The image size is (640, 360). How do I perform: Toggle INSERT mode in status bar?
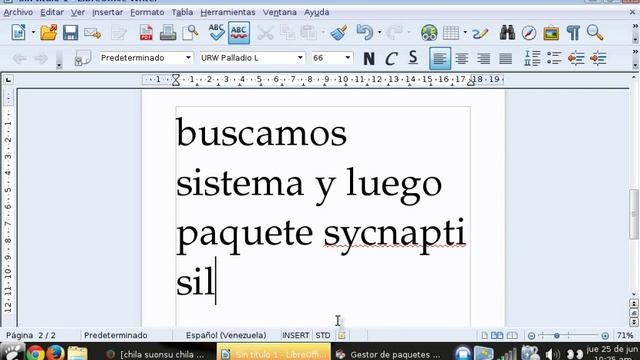[296, 335]
